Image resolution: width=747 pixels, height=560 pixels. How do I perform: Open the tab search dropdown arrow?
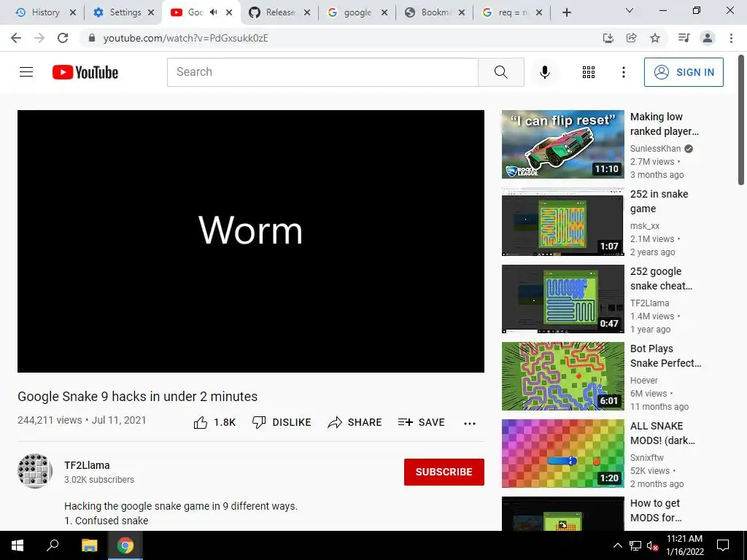629,10
